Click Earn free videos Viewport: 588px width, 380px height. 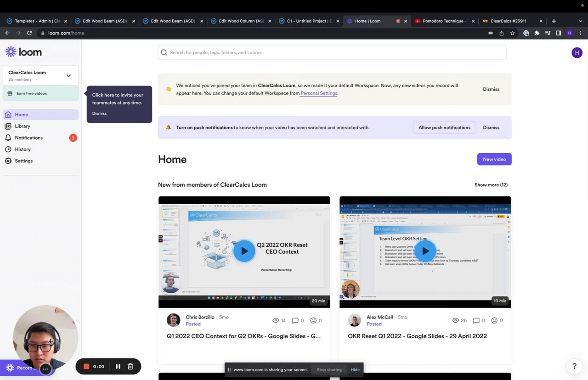(40, 93)
